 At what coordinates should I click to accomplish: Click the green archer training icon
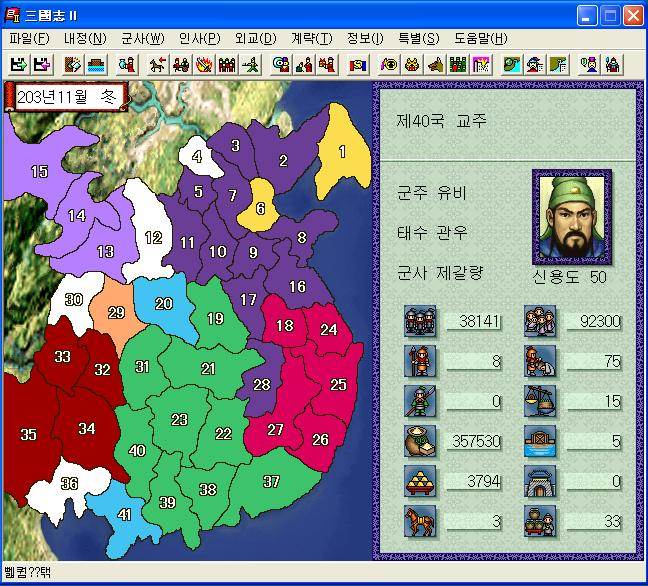[x=250, y=64]
